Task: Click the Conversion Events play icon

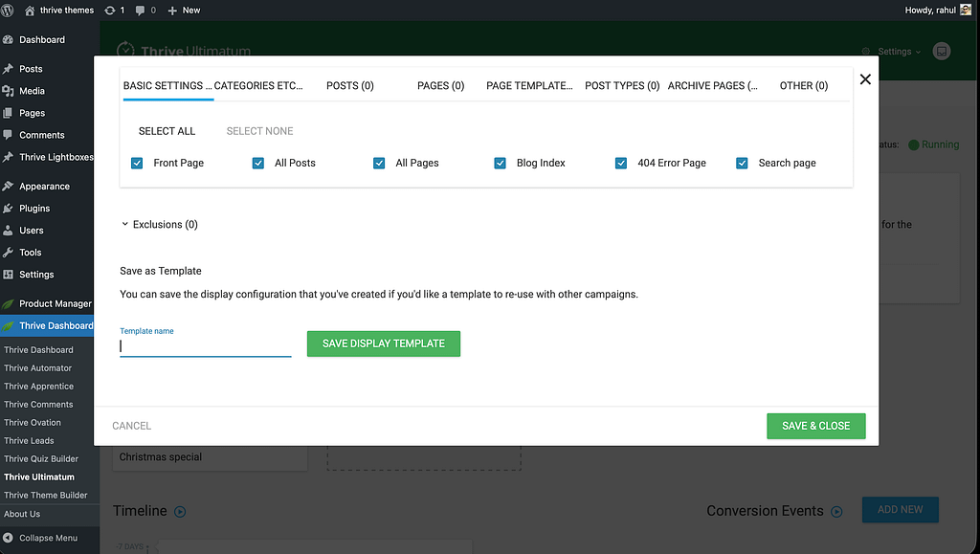Action: click(x=836, y=512)
